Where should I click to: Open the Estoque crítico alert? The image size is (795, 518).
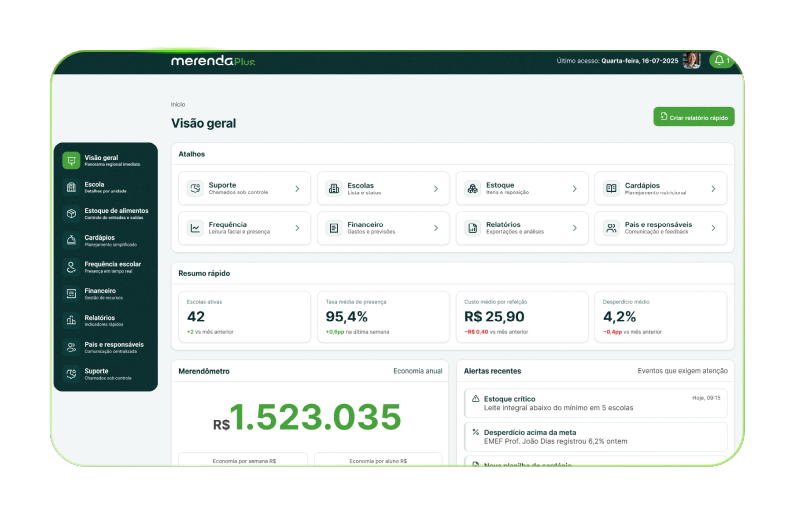(597, 402)
